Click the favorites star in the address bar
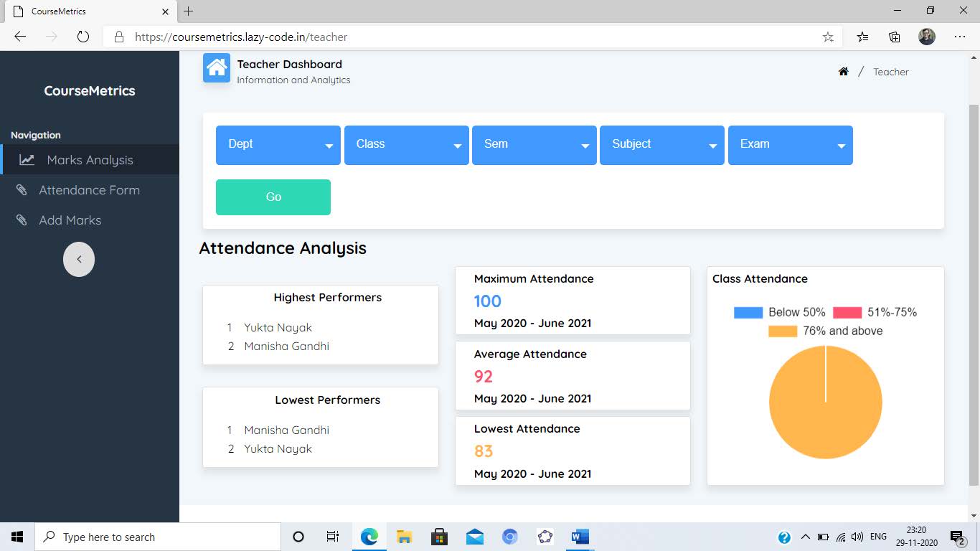The height and width of the screenshot is (551, 980). 828,36
